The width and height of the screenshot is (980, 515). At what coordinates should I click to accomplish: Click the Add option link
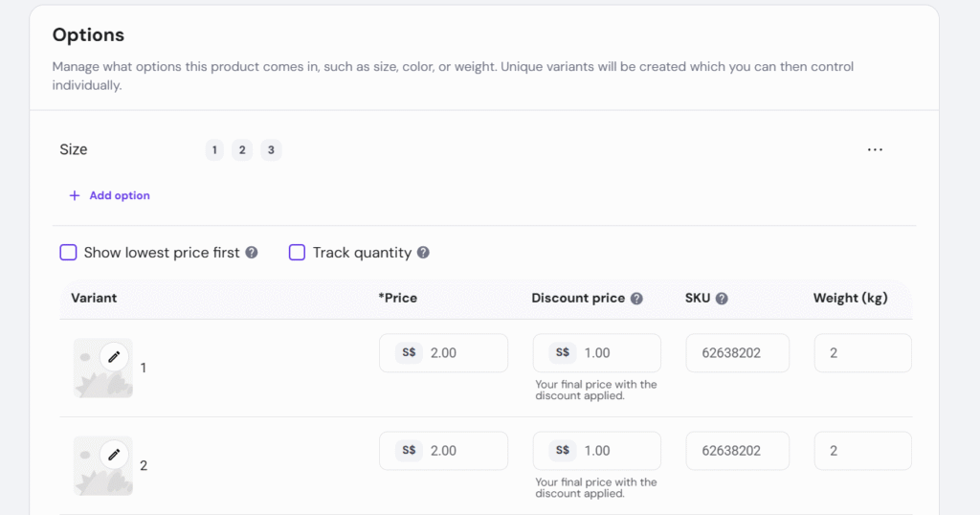(120, 195)
